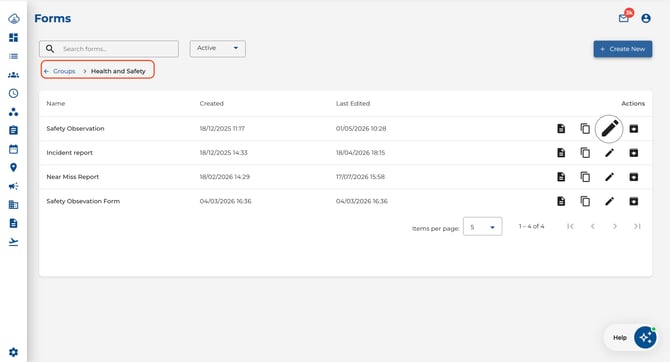
Task: Duplicate the Safety Obsevation Form row
Action: (585, 201)
